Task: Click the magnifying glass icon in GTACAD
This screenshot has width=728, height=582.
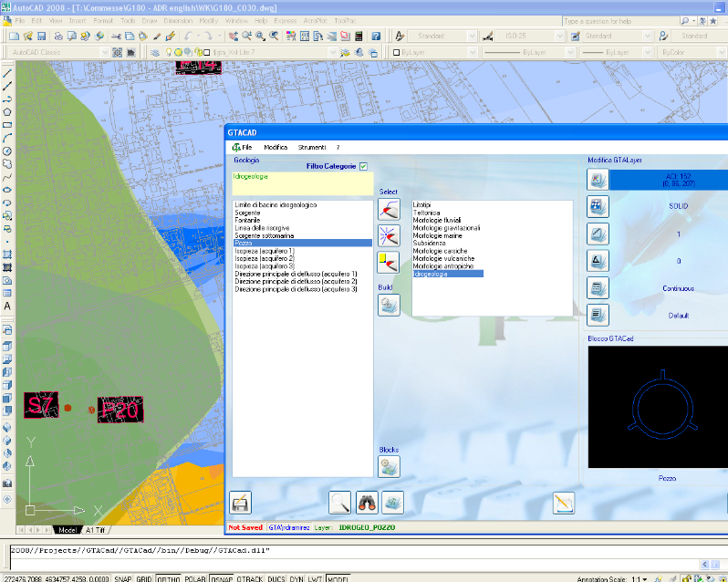Action: [340, 503]
